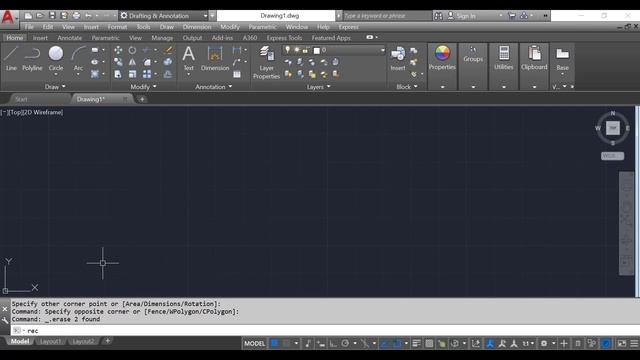Viewport: 640px width, 360px height.
Task: Switch to the Parametric ribbon tab
Action: (105, 38)
